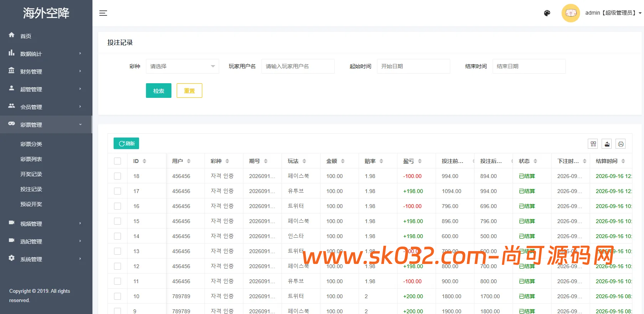Check the row with ID 17

[x=117, y=191]
